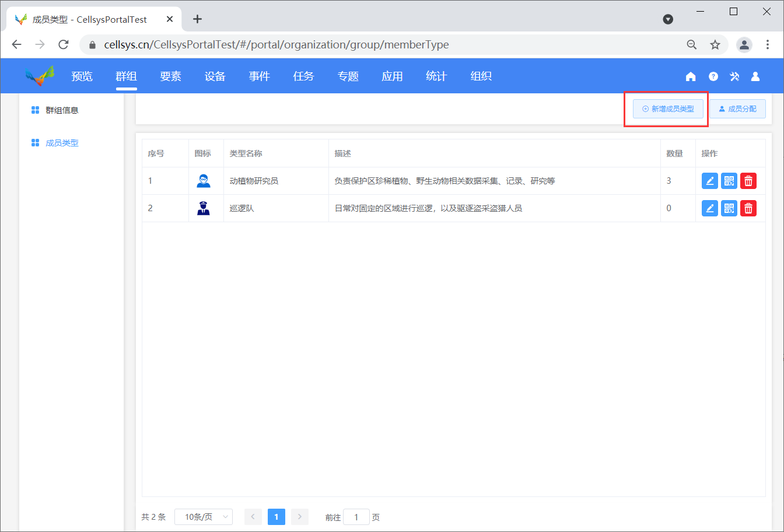This screenshot has width=784, height=532.
Task: Open the 预览 menu
Action: (82, 76)
